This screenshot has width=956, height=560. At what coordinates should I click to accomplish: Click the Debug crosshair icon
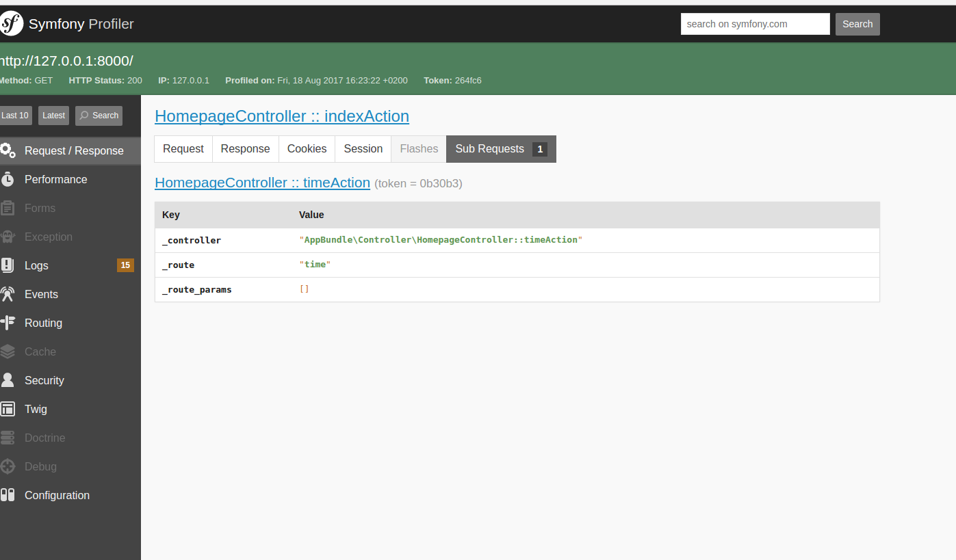click(8, 466)
